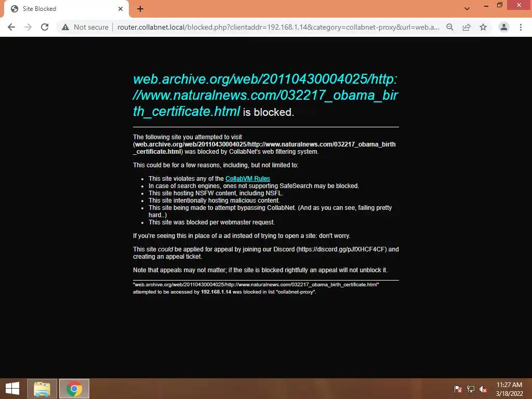Click the "hosting NSFW content" bullet
Screen dimensions: 532x399
216,193
